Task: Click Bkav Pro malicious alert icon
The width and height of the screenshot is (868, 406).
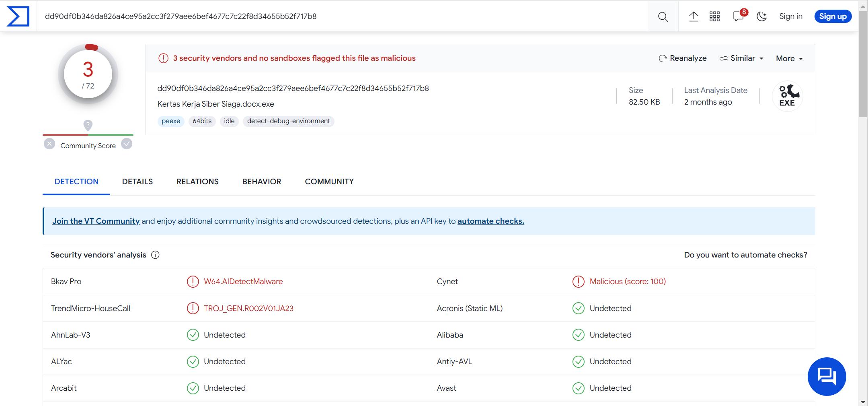Action: pos(193,282)
